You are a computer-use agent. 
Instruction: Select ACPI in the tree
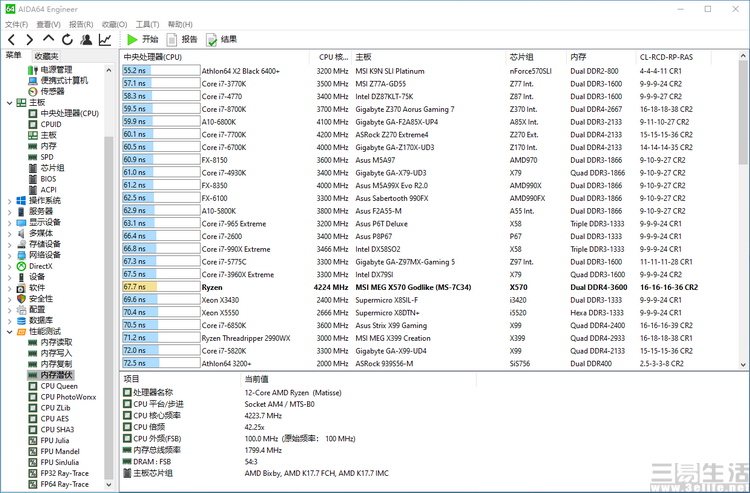[42, 190]
